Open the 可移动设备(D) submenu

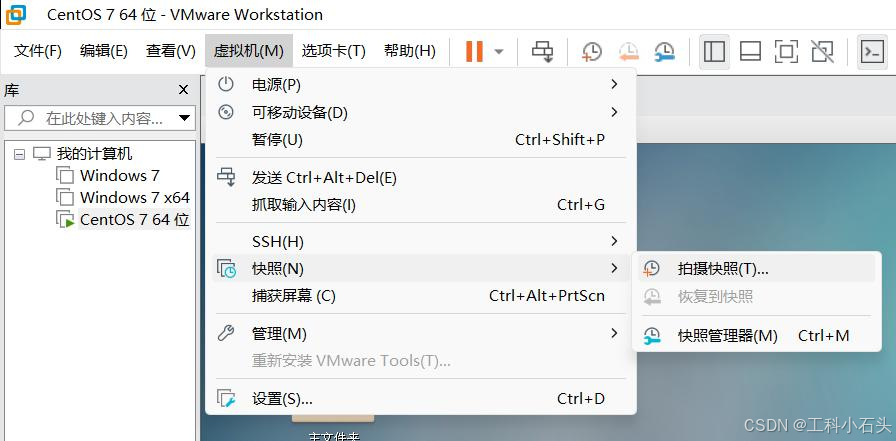[x=421, y=112]
